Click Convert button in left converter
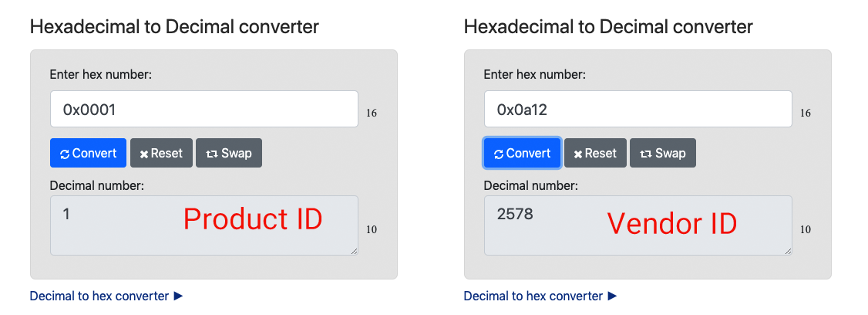This screenshot has width=868, height=315. coord(88,153)
